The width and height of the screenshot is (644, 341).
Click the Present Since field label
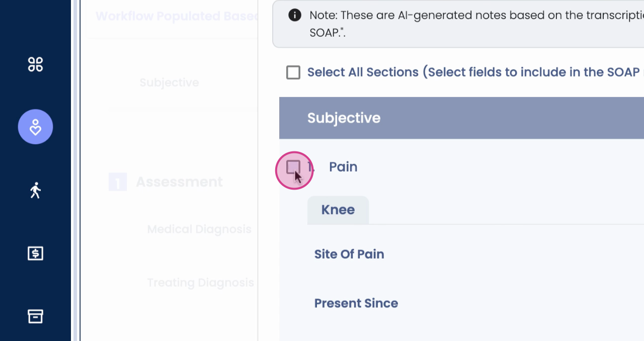point(356,303)
